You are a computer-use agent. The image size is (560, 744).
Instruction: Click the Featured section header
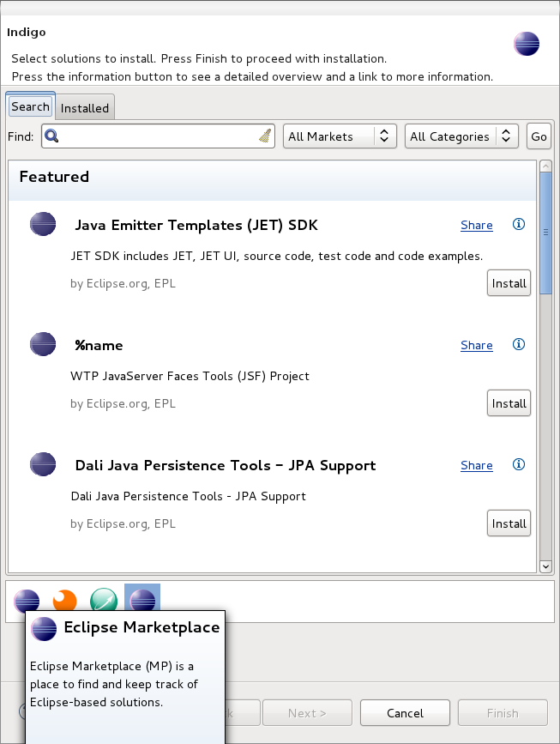click(x=272, y=180)
